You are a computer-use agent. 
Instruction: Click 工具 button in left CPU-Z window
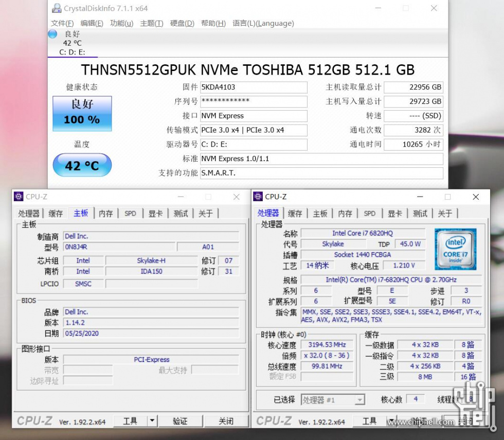click(x=130, y=421)
